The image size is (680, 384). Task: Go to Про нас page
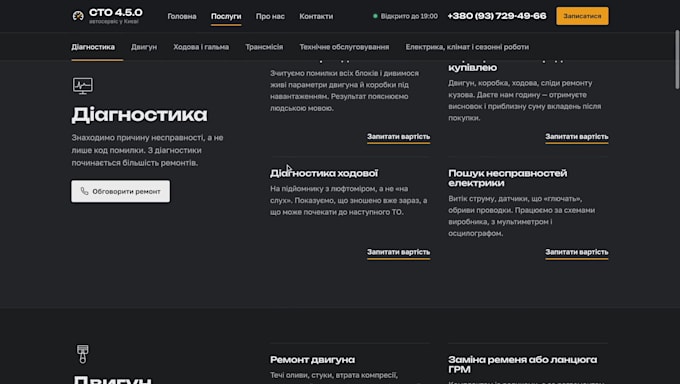coord(270,16)
